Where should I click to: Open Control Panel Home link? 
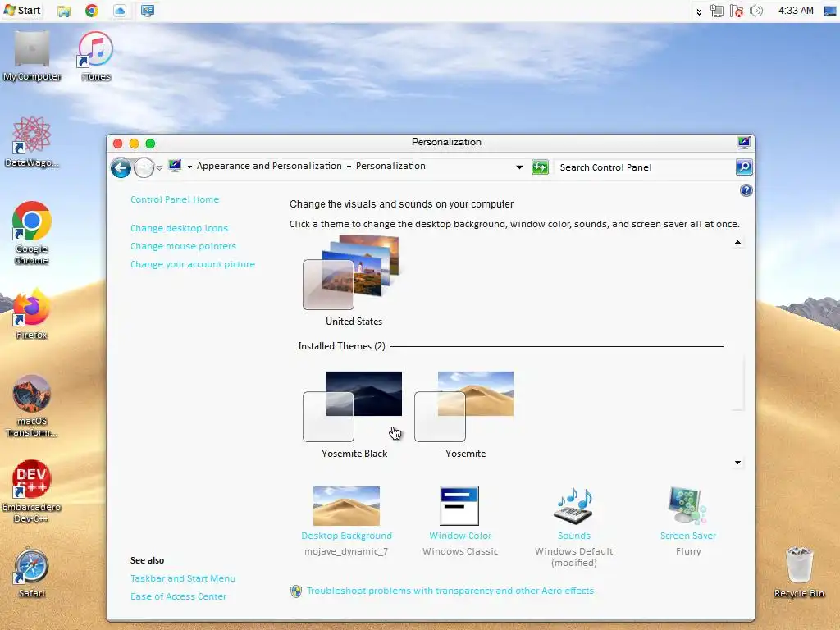pyautogui.click(x=175, y=199)
